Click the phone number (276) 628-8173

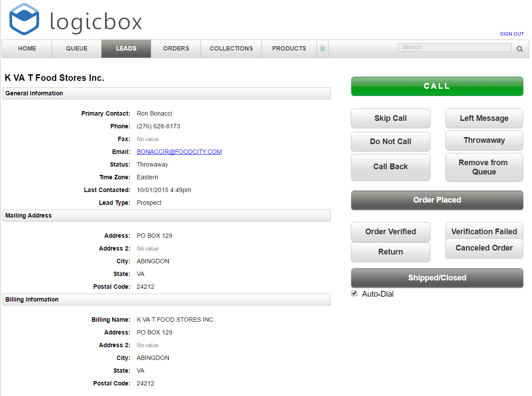158,126
